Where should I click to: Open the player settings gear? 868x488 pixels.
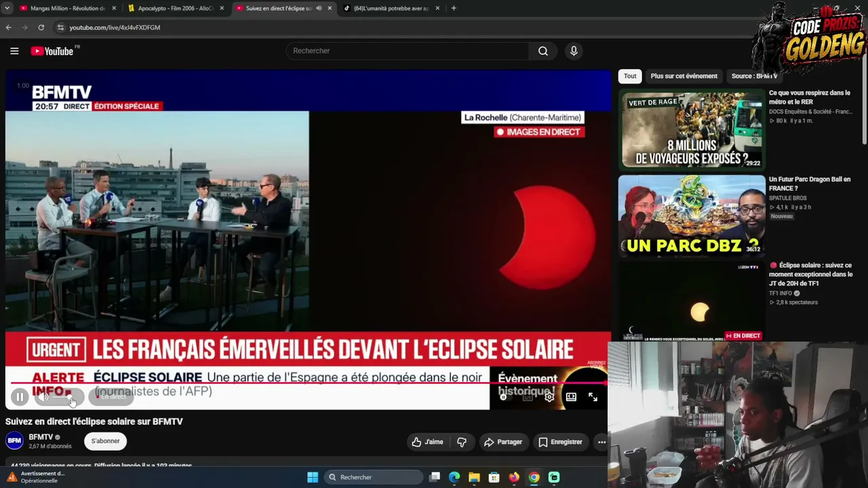549,397
